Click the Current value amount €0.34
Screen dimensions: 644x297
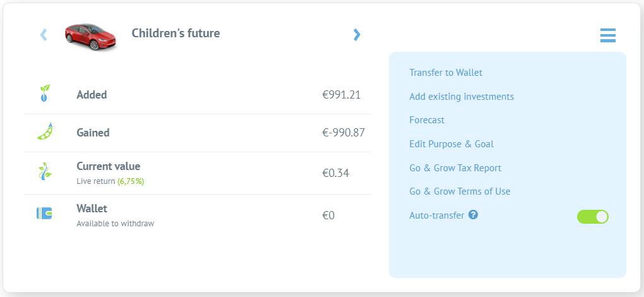tap(335, 173)
